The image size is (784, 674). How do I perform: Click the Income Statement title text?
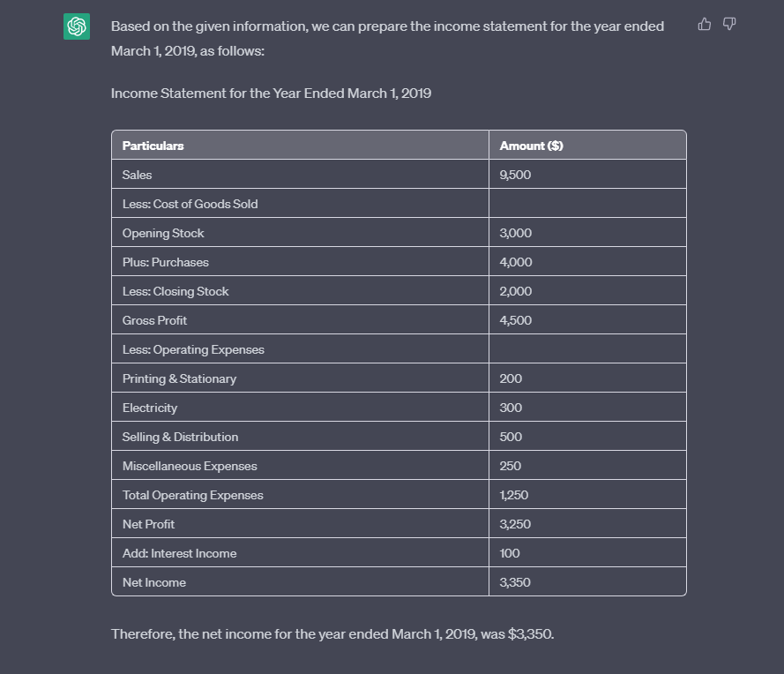(271, 94)
